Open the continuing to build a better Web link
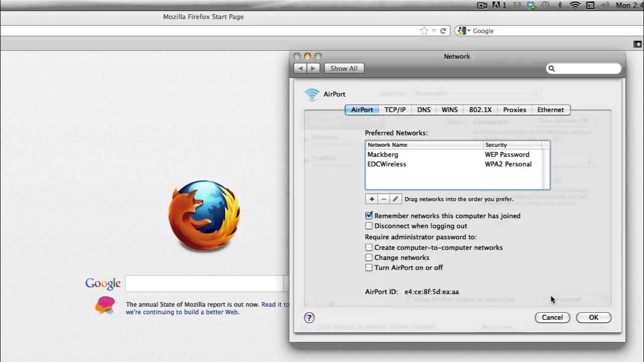 pos(183,312)
